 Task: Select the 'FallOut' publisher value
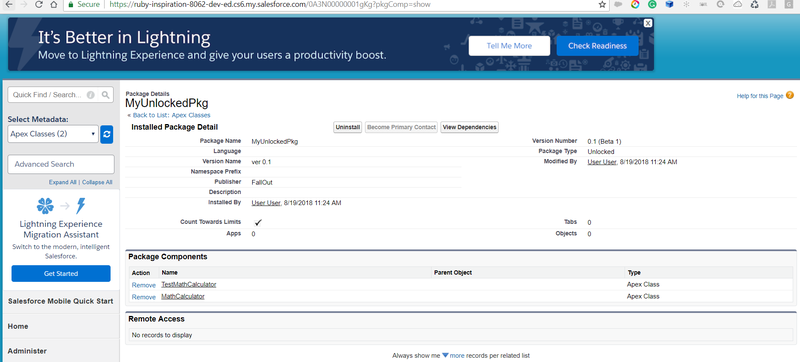262,182
